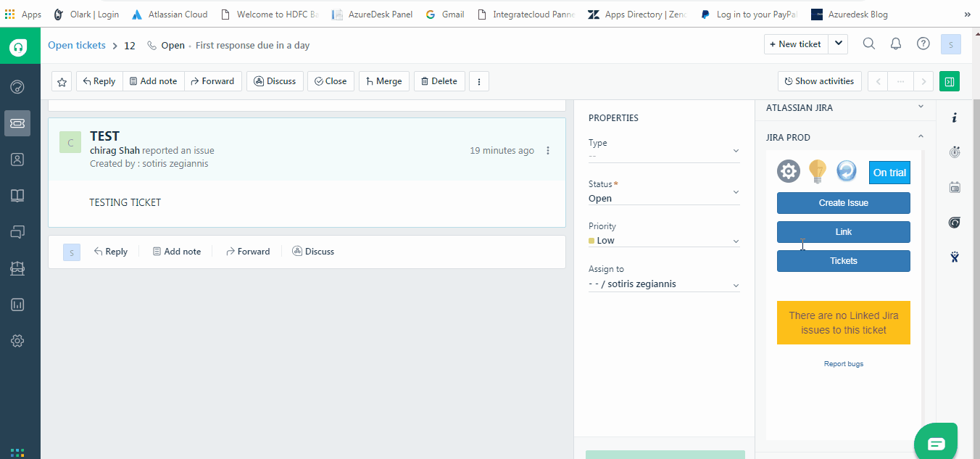The image size is (980, 459).
Task: Star this ticket as favorite
Action: point(62,82)
